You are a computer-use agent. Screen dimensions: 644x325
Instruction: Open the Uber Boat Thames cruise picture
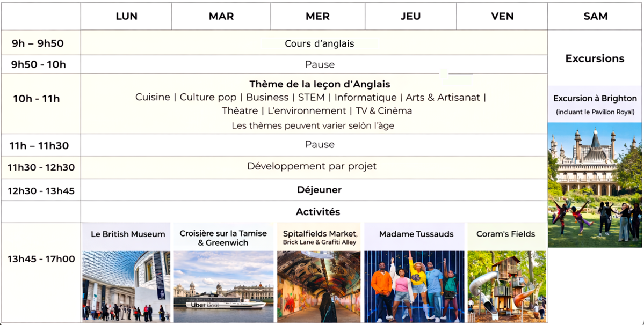click(223, 286)
